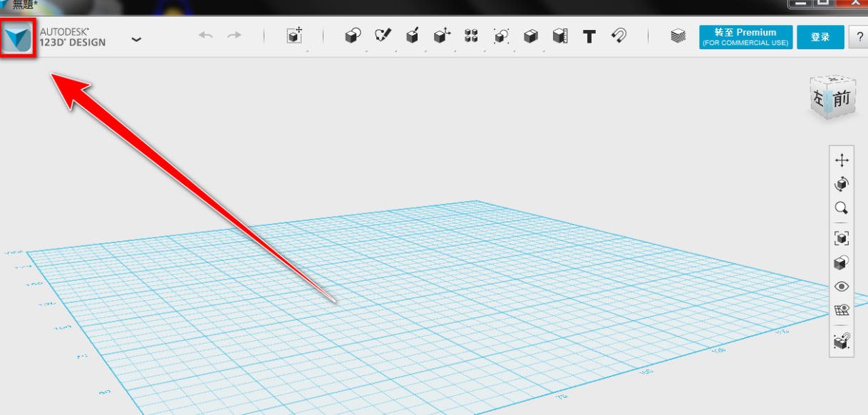Open the Primitives menu

(353, 36)
